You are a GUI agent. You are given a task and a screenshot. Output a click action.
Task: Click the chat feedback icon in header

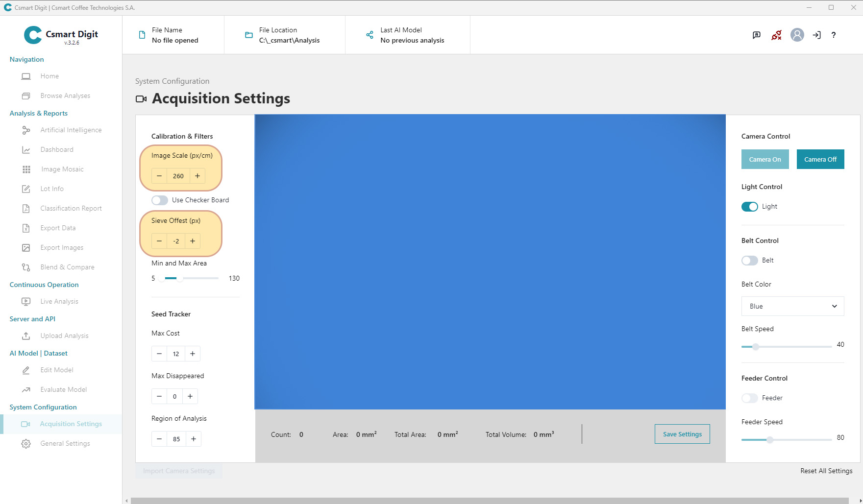(x=757, y=35)
